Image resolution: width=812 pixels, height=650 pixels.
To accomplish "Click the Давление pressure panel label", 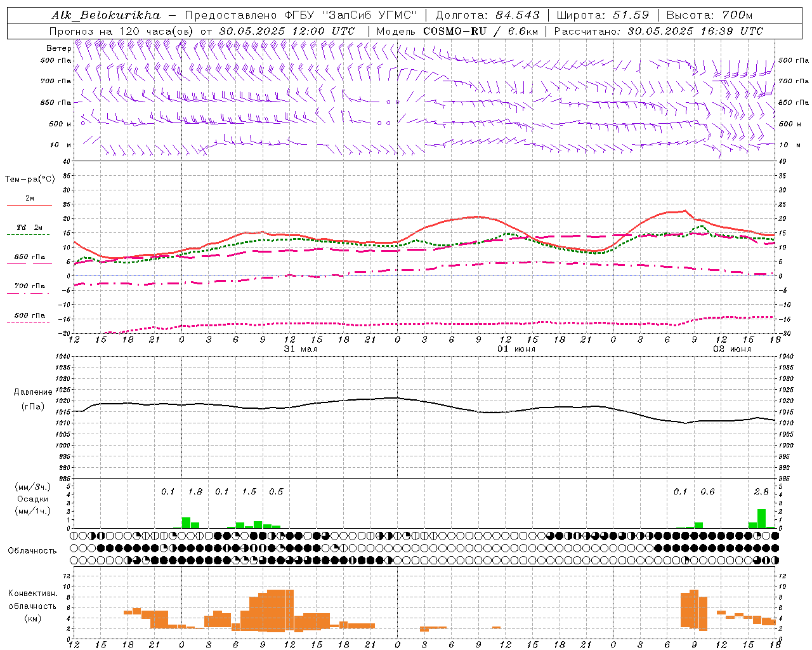I will pyautogui.click(x=33, y=392).
